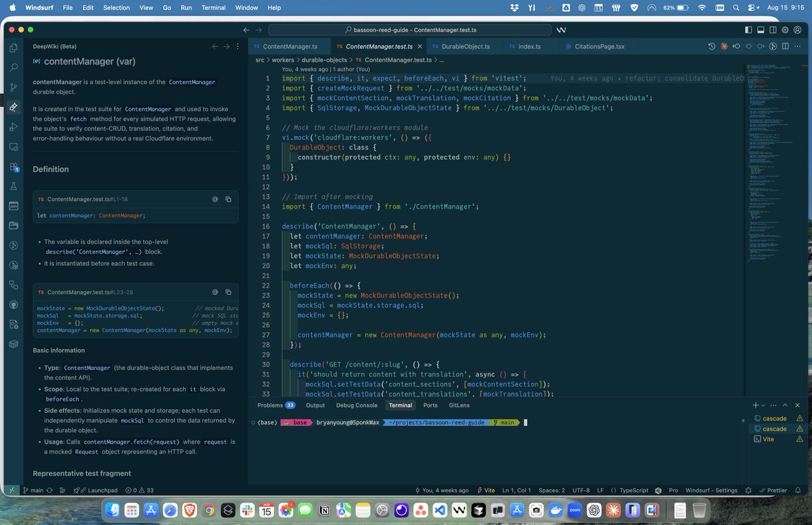Viewport: 812px width, 525px height.
Task: Copy the L23-28 code snippet
Action: pyautogui.click(x=229, y=292)
